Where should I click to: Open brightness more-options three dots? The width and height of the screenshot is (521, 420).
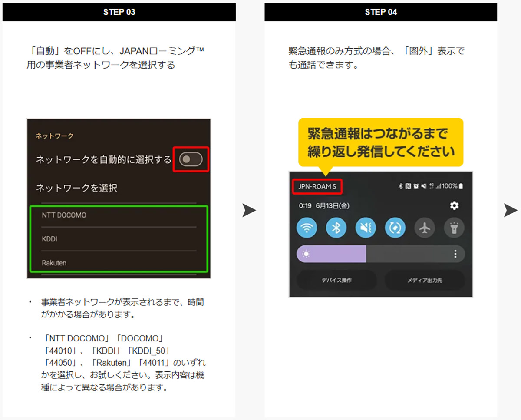(455, 254)
